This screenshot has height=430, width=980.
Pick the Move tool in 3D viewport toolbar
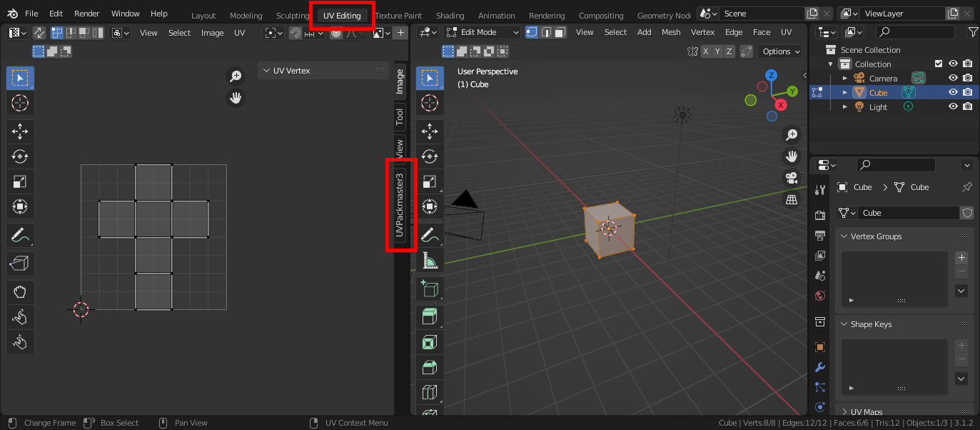430,131
